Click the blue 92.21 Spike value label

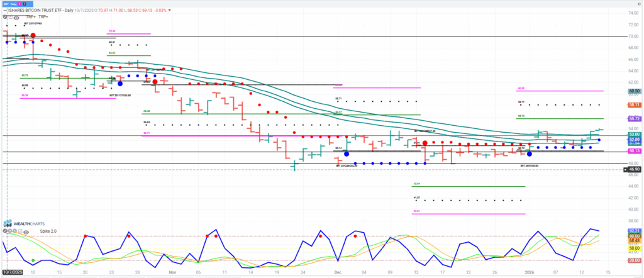pos(633,231)
